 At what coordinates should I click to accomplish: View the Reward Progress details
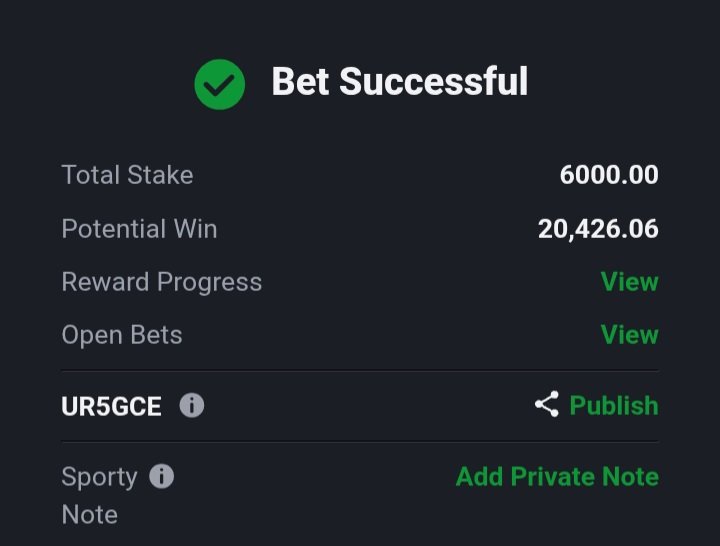coord(630,281)
